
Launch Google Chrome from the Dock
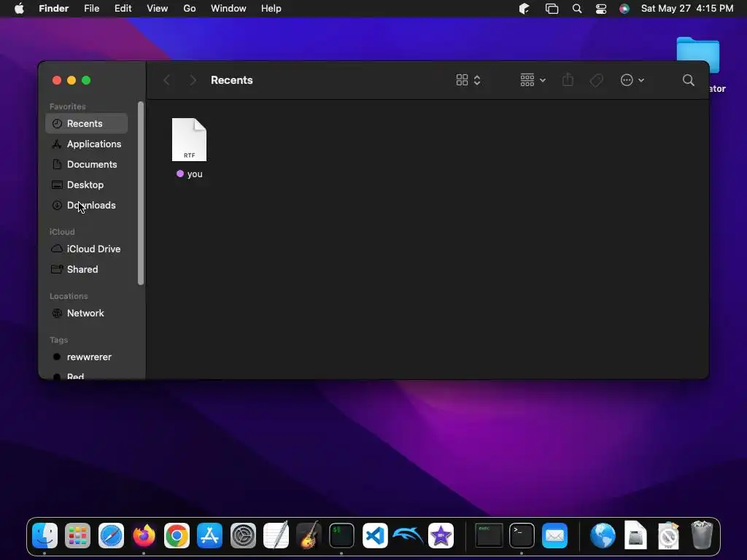(x=177, y=536)
